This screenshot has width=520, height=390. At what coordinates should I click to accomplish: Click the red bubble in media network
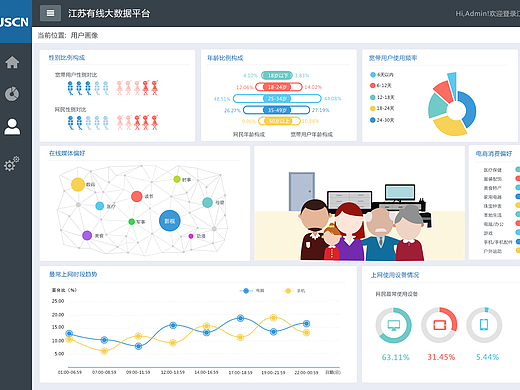(137, 196)
